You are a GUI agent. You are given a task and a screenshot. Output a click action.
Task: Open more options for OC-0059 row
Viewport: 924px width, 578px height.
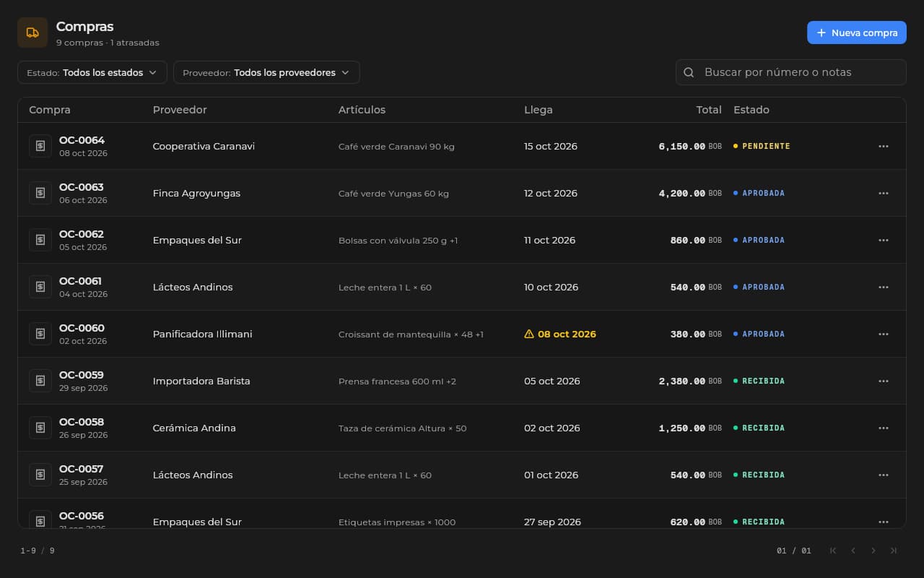(883, 381)
